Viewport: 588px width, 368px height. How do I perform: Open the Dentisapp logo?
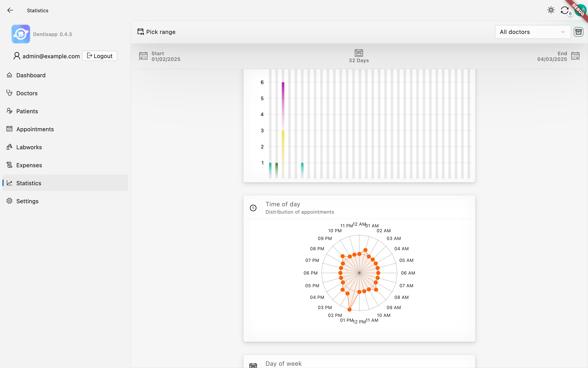tap(21, 34)
